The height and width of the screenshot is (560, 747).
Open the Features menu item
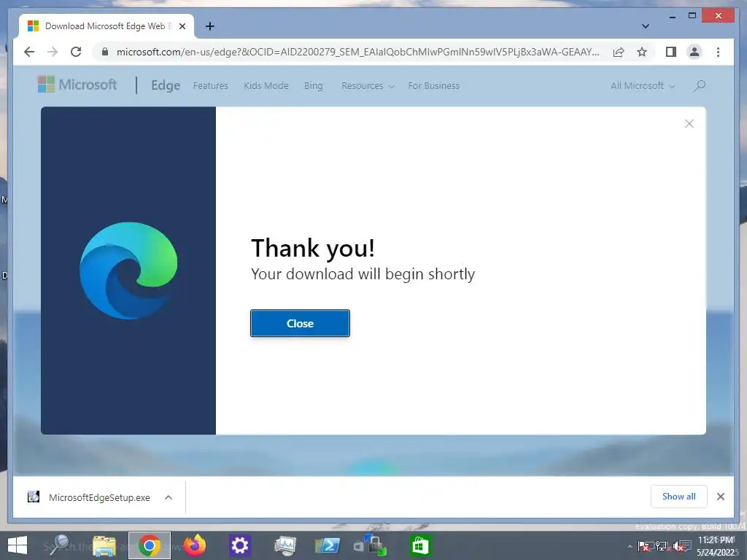click(210, 86)
